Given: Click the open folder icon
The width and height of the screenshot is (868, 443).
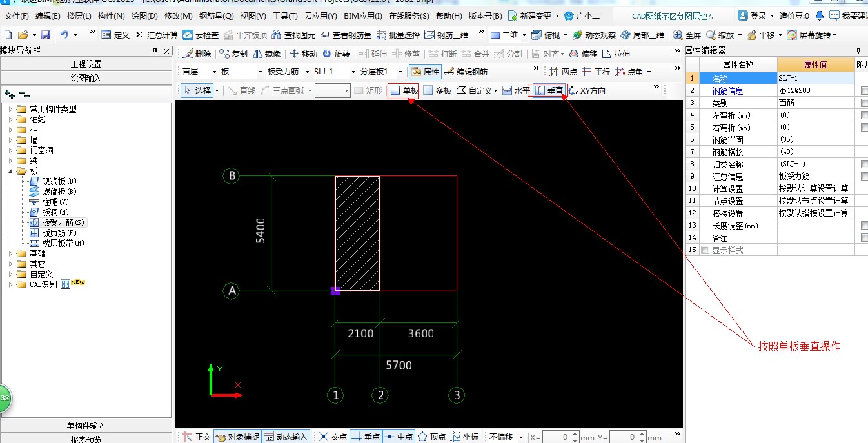Looking at the screenshot, I should [23, 35].
